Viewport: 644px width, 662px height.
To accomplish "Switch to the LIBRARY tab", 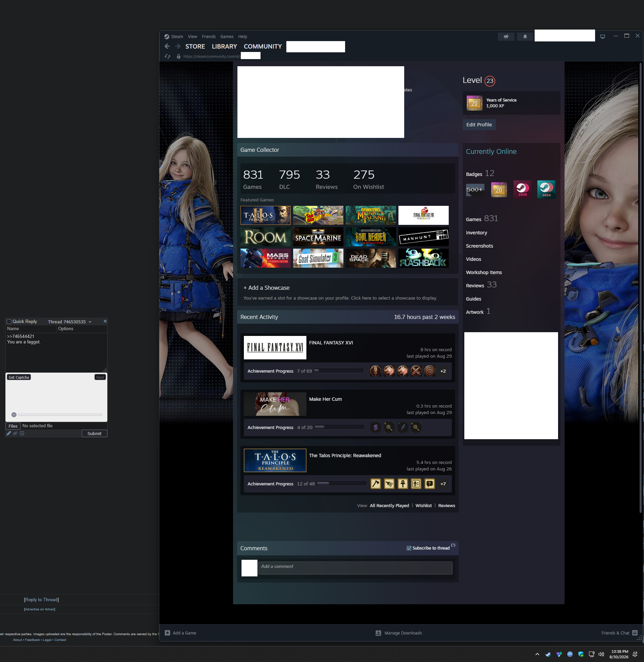I will click(x=224, y=47).
